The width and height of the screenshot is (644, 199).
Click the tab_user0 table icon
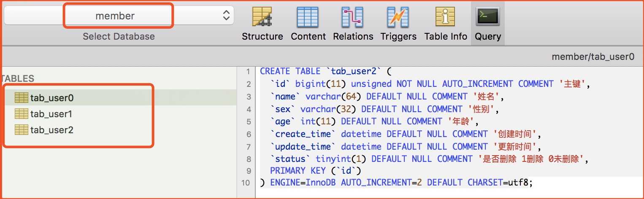click(21, 98)
